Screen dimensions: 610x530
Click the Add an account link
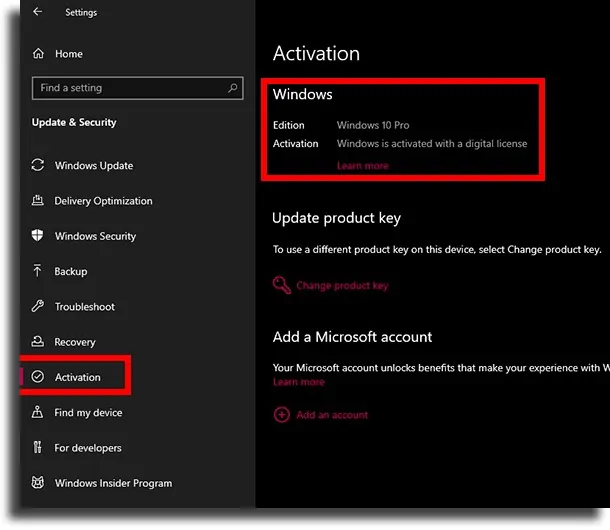(x=332, y=415)
